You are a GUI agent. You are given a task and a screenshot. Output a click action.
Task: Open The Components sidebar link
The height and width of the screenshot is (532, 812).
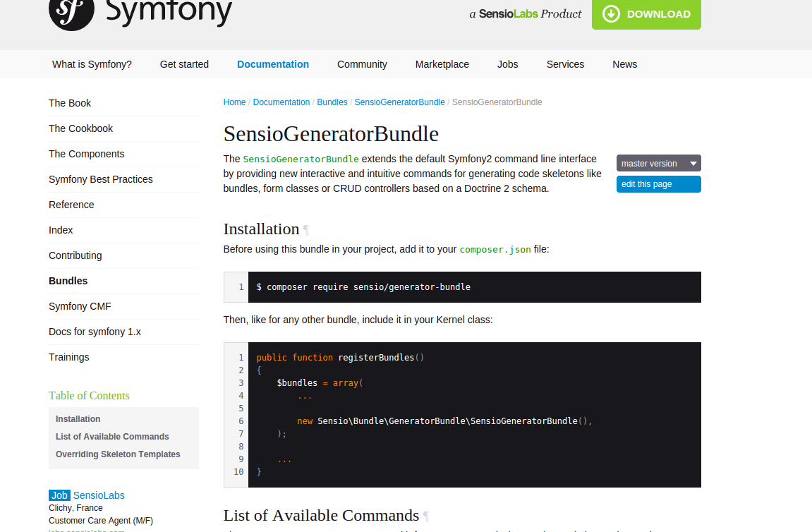87,154
